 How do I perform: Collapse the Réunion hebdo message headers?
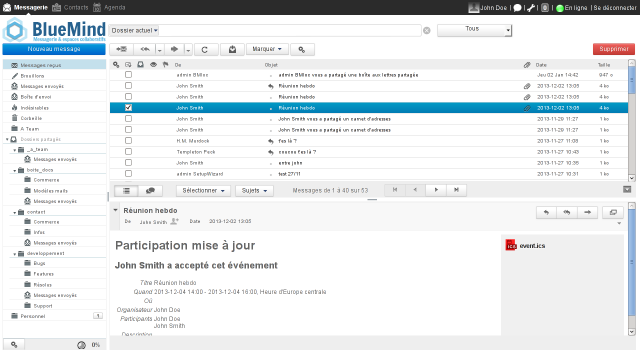[116, 210]
